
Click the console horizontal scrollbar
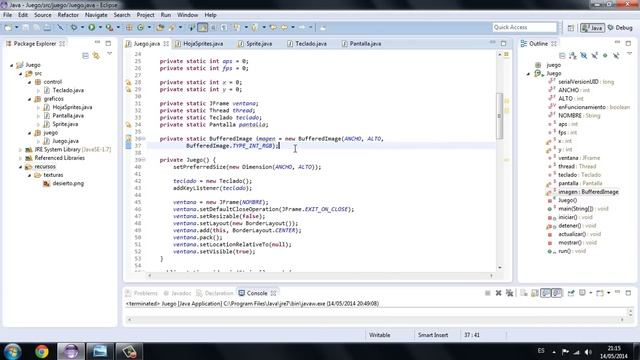[x=376, y=320]
